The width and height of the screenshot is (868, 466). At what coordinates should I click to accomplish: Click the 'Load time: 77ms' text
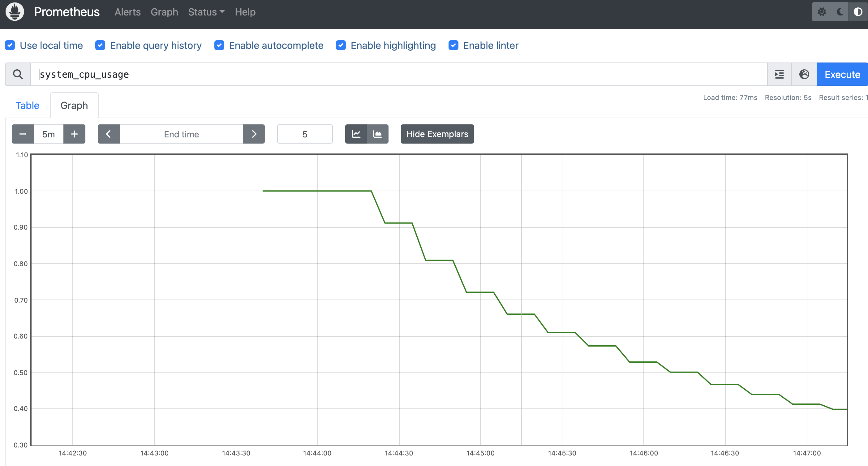click(730, 97)
